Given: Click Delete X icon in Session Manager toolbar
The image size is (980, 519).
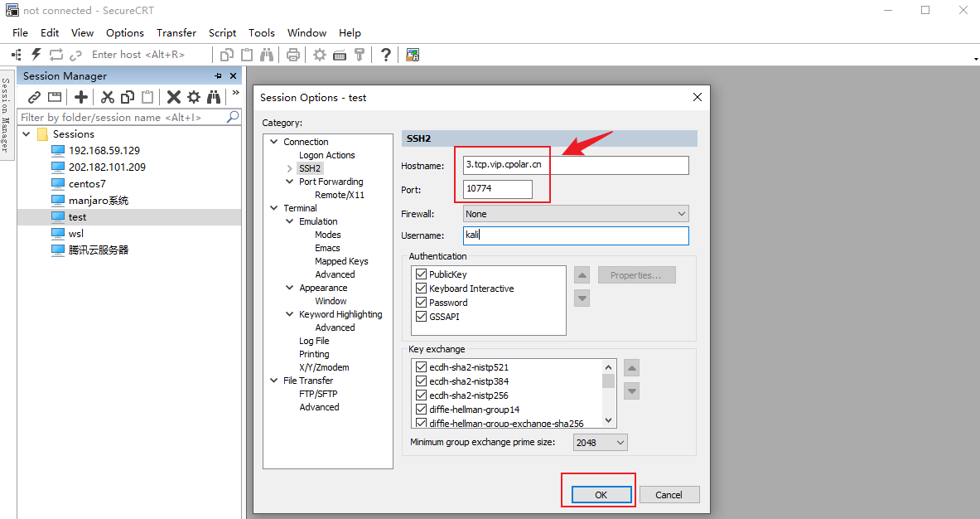Looking at the screenshot, I should [174, 97].
